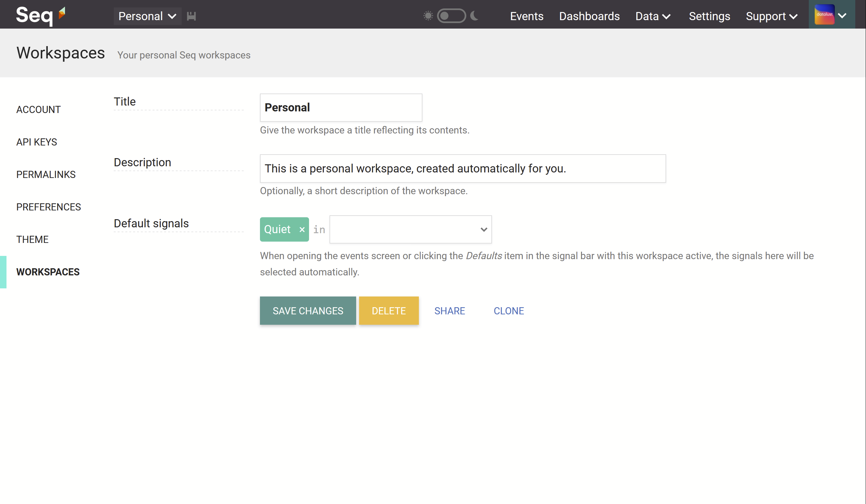Viewport: 866px width, 504px height.
Task: Go to Dashboards
Action: pos(589,16)
